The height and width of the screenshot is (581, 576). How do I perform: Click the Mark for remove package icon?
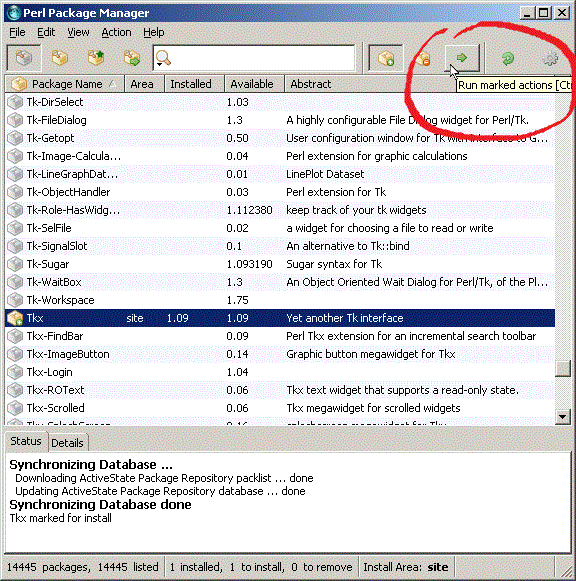click(x=423, y=58)
